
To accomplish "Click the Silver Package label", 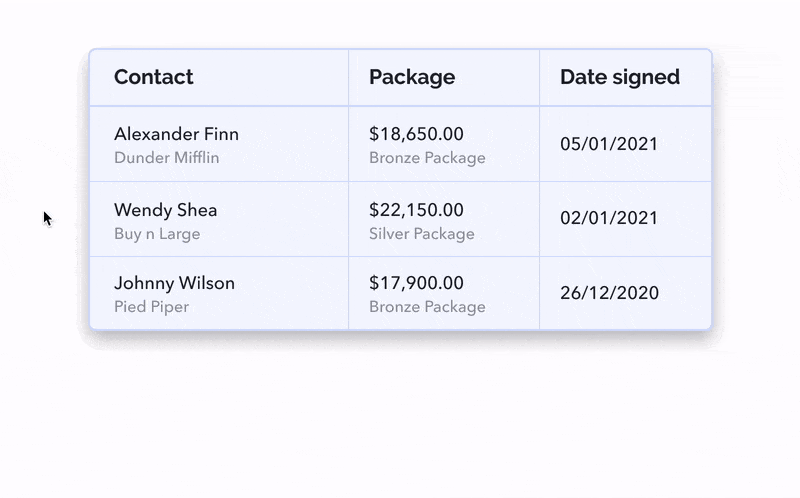I will [422, 234].
